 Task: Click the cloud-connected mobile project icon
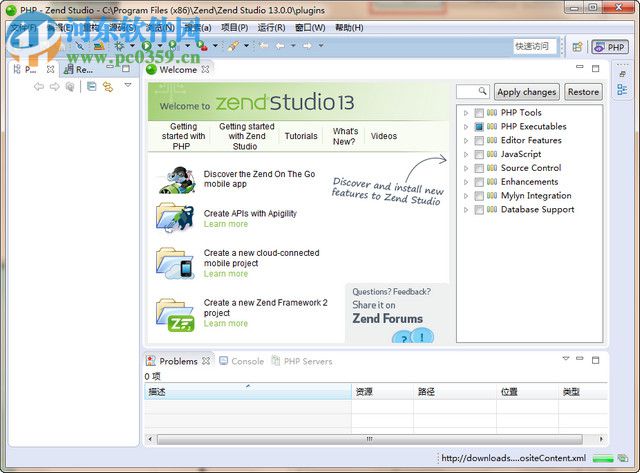tap(175, 264)
